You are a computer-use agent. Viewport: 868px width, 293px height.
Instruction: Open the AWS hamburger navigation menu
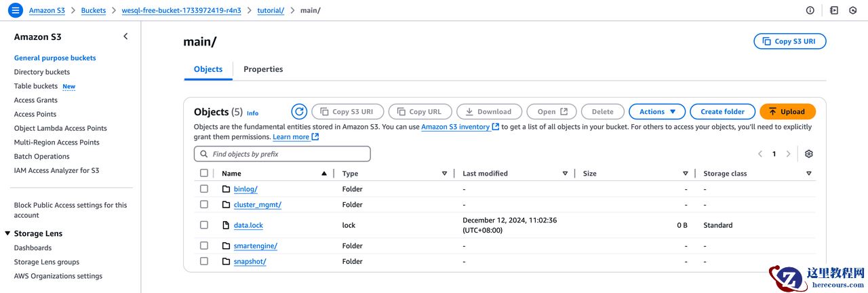point(16,10)
